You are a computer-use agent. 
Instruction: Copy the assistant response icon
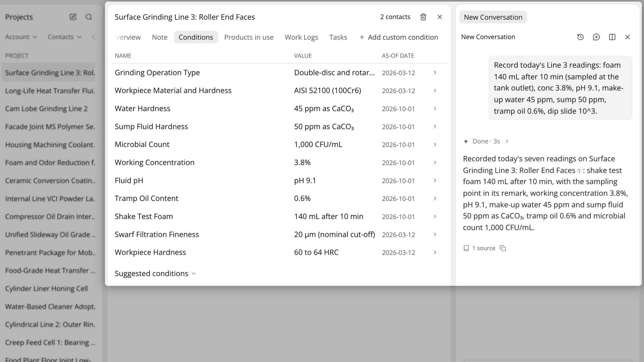click(x=503, y=248)
